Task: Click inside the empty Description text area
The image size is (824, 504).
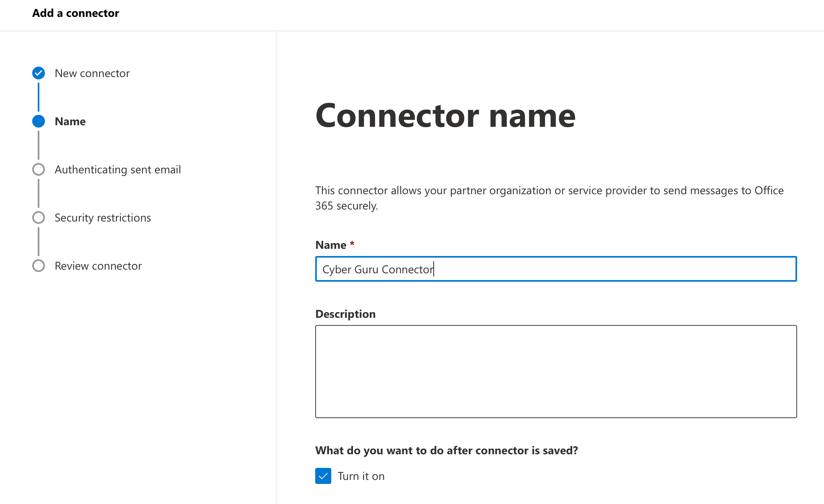Action: 556,372
